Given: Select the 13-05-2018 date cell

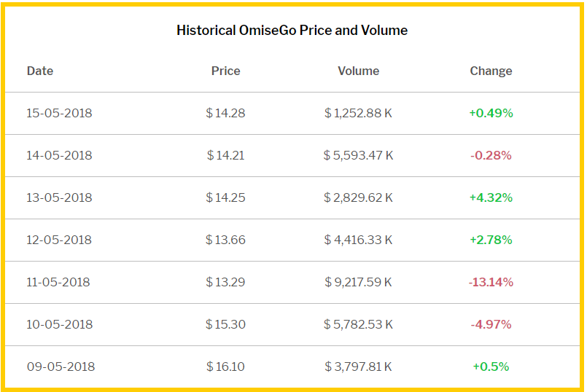Looking at the screenshot, I should pos(59,197).
